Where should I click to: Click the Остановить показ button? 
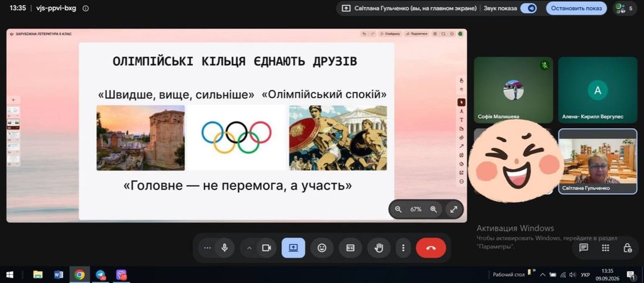click(x=576, y=8)
